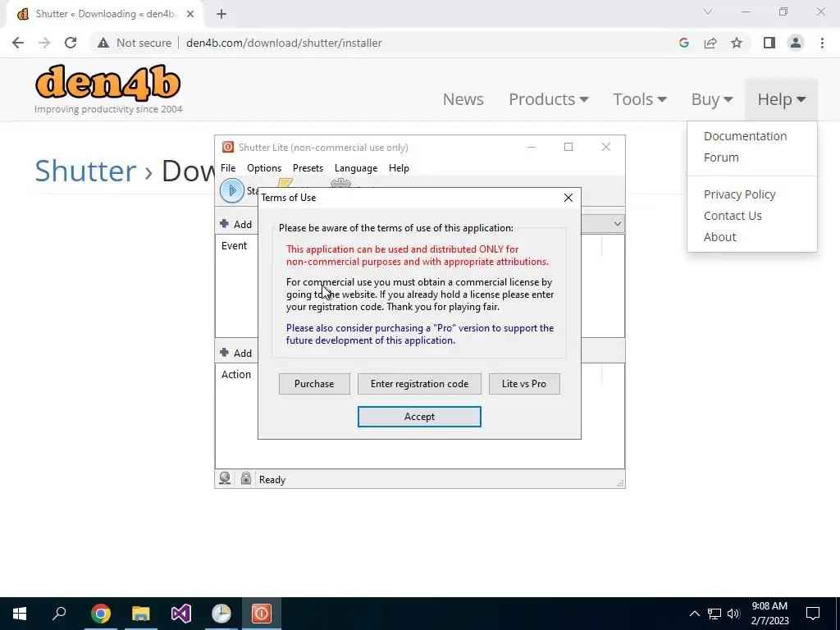Open a new browser tab
Viewport: 840px width, 630px height.
click(221, 15)
